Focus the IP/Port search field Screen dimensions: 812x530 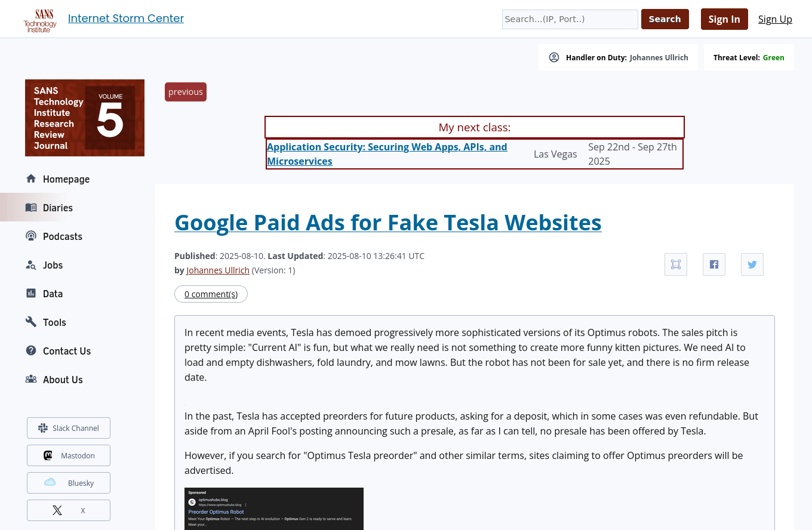pos(570,19)
